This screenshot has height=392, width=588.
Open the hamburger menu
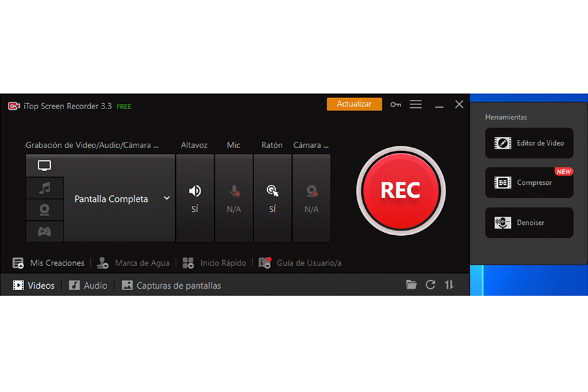(416, 105)
